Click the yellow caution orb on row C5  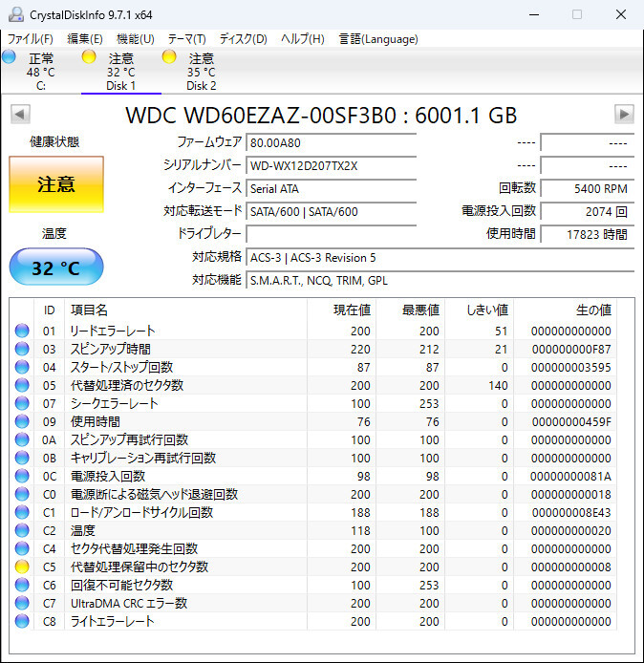(x=22, y=567)
